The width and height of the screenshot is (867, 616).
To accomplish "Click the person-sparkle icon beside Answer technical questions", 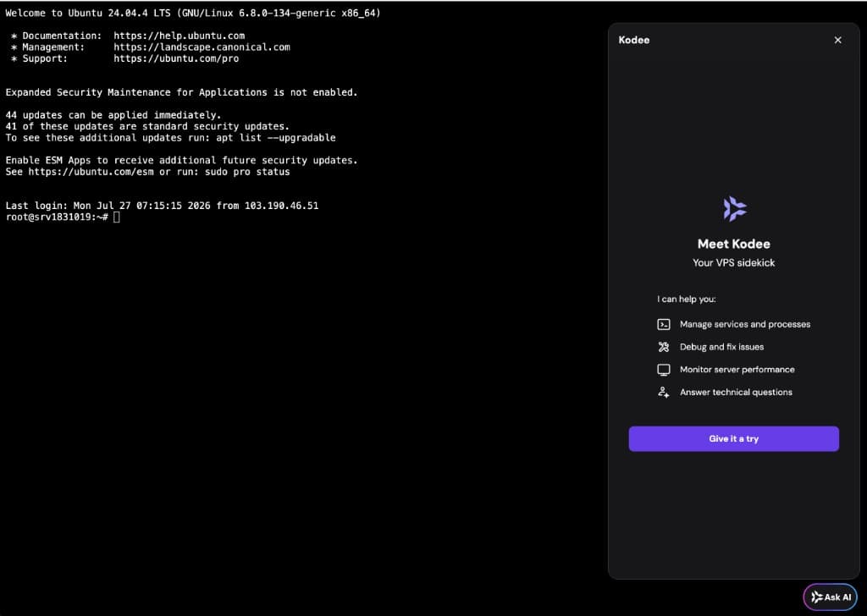I will click(664, 393).
